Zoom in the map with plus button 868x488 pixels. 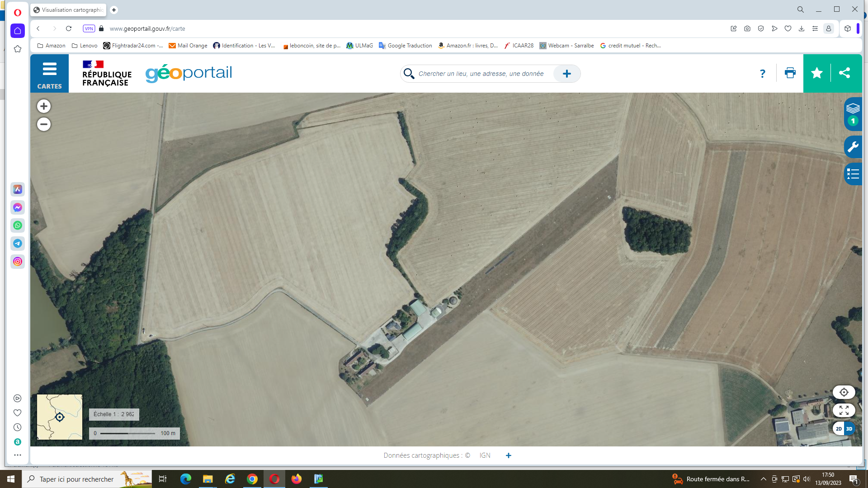tap(44, 106)
